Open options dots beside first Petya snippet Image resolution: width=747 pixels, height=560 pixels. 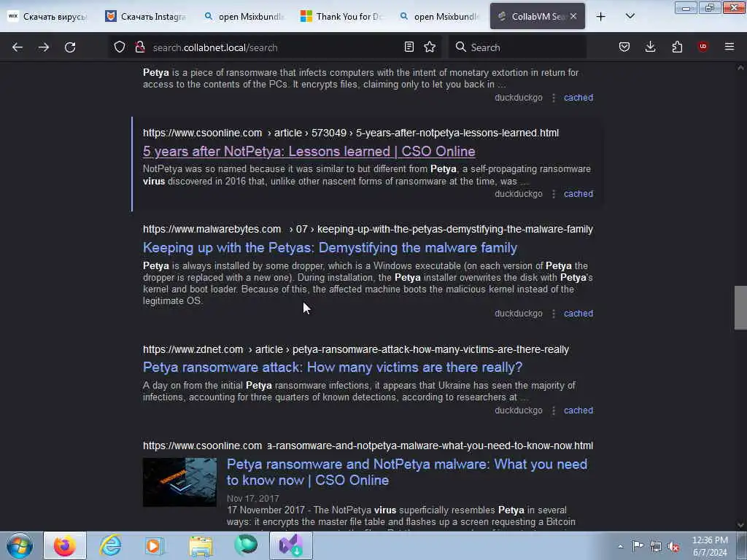(554, 98)
